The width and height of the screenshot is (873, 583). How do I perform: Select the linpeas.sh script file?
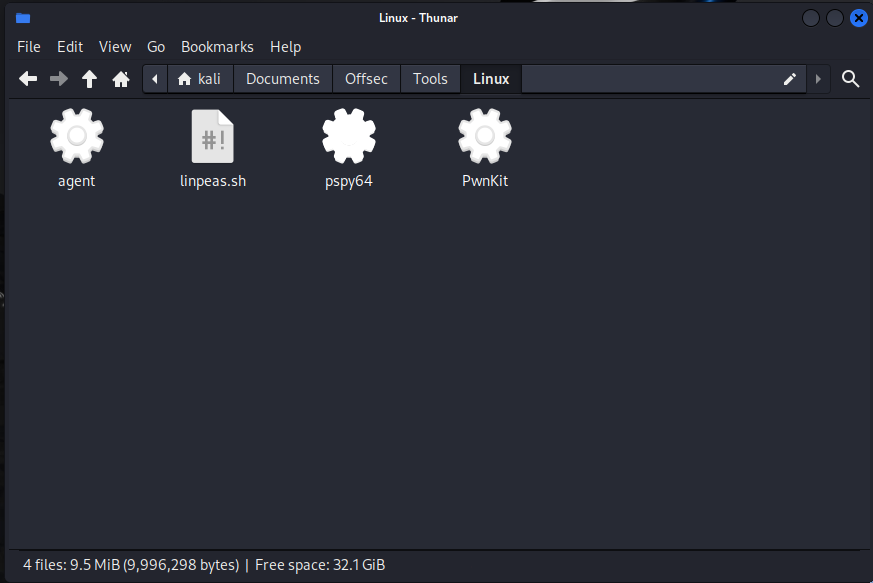213,149
